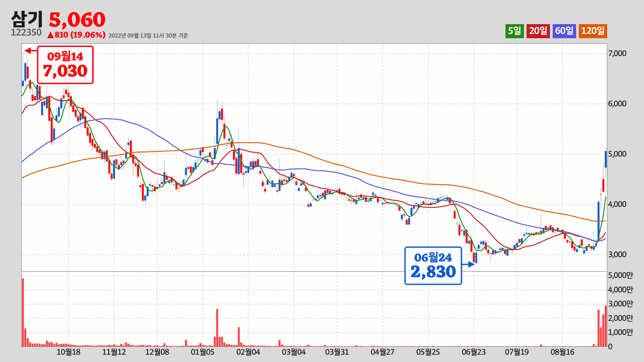
Task: Click the 09월14 7,030 high price label
Action: pos(65,65)
